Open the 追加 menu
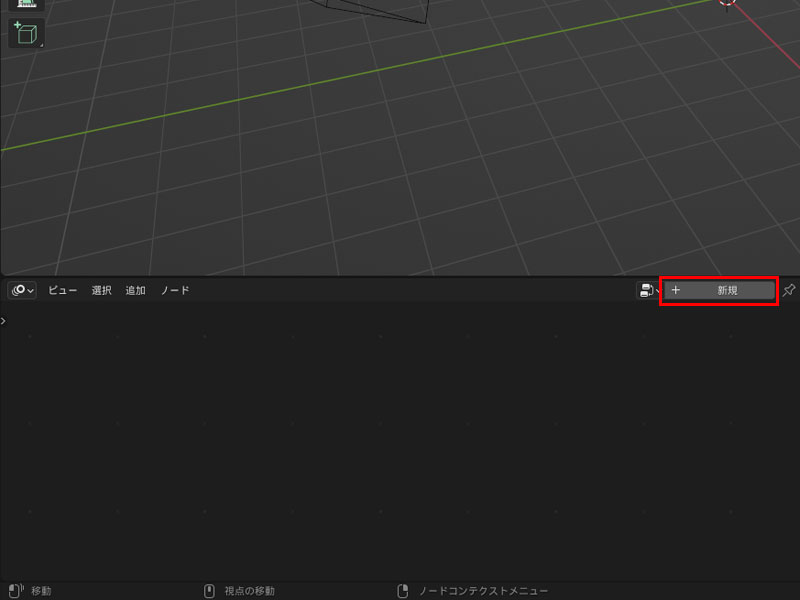The height and width of the screenshot is (600, 800). 135,290
